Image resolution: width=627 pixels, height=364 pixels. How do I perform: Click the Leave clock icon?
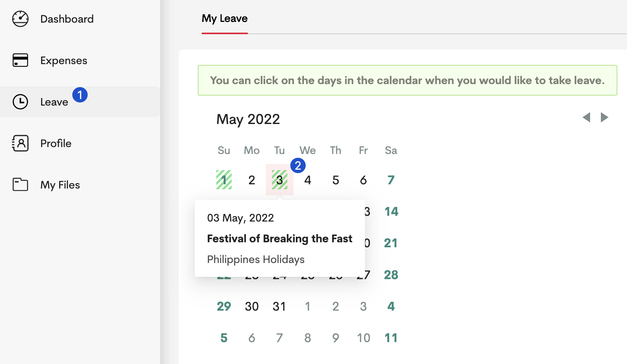20,102
